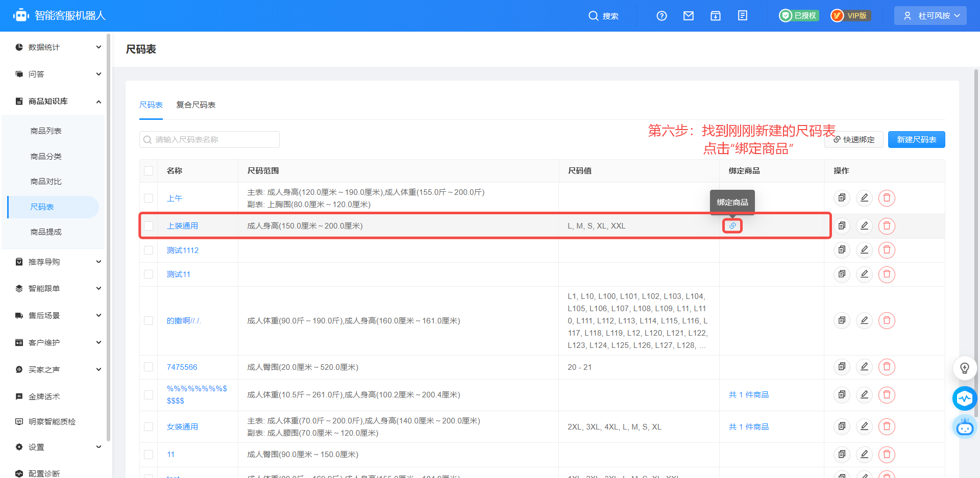Delete the 7475566 size chart
Screen dimensions: 980x478
click(x=887, y=367)
